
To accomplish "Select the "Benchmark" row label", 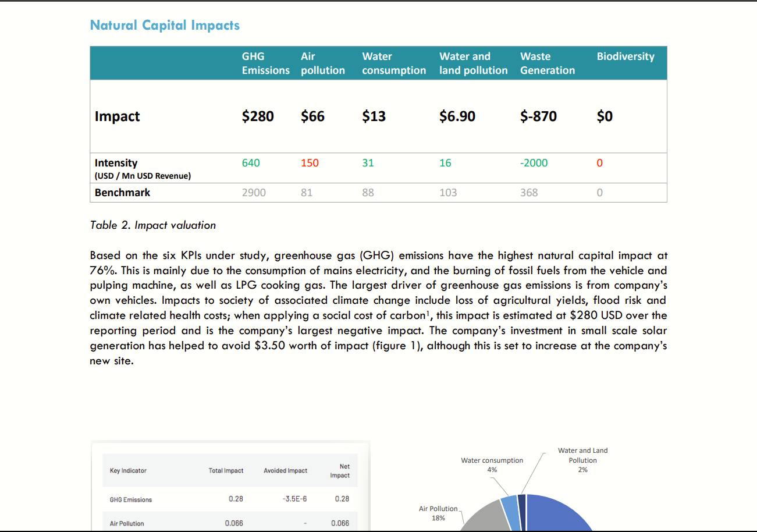I will pos(122,193).
